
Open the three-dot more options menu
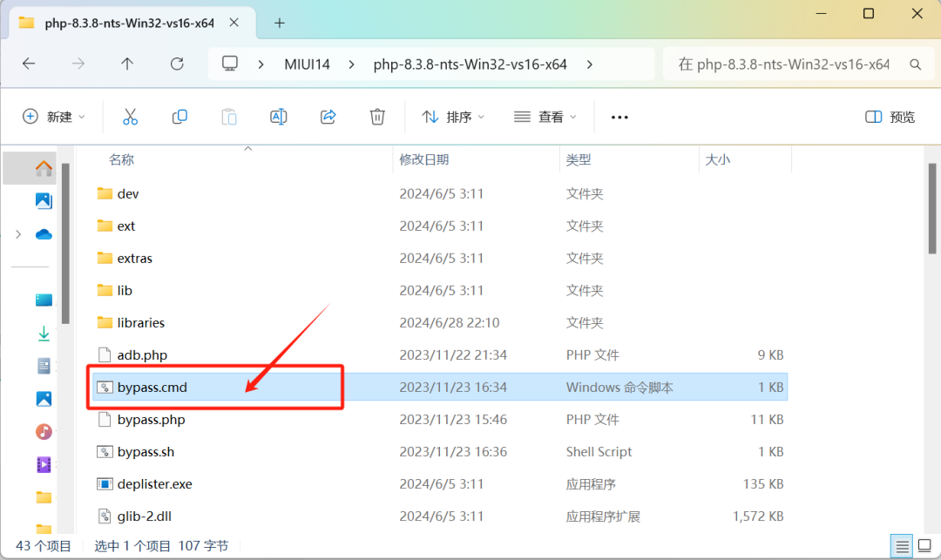pyautogui.click(x=619, y=117)
